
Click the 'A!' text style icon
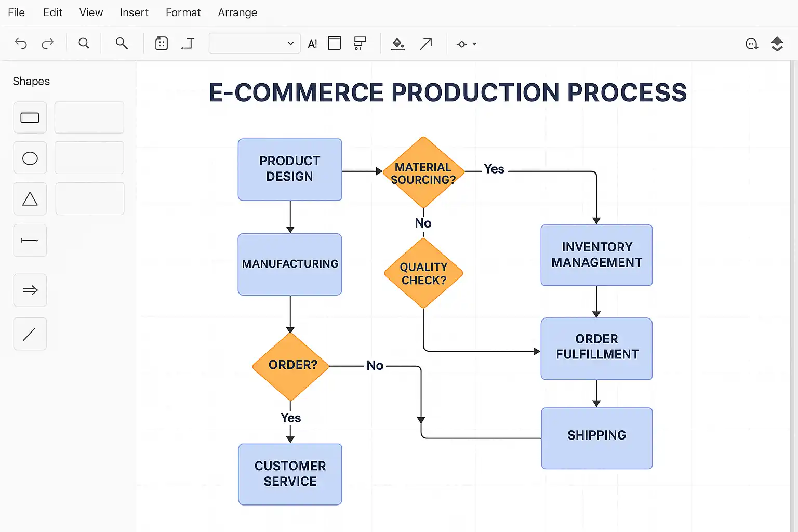(312, 44)
